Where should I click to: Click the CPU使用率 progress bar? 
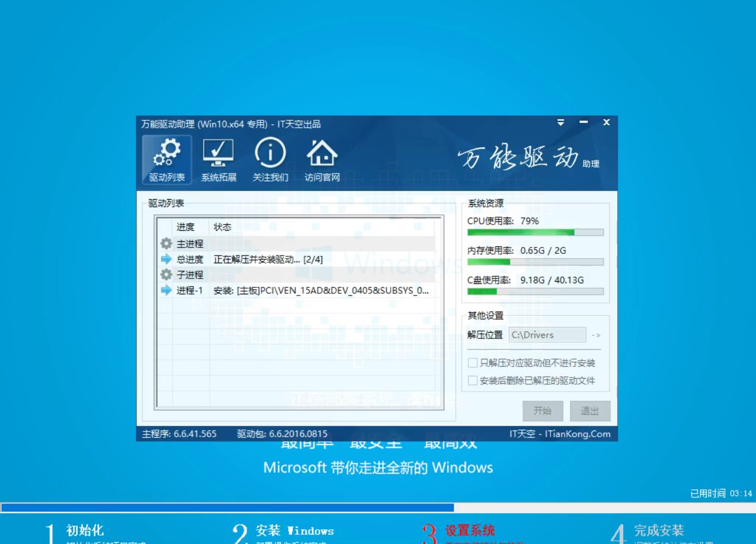click(x=535, y=232)
